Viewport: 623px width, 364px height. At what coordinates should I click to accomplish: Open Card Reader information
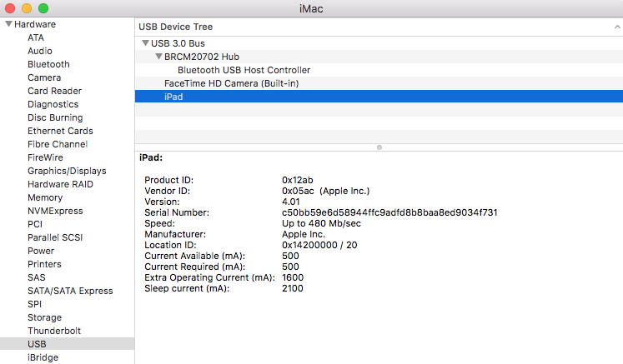point(54,91)
